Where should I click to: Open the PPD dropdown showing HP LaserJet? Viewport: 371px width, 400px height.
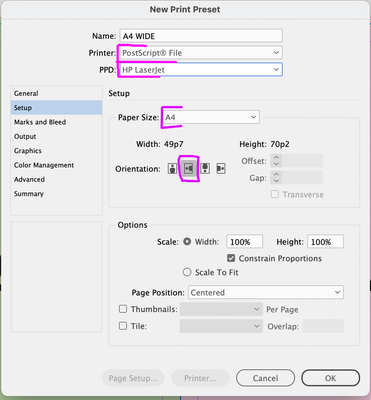tap(200, 70)
